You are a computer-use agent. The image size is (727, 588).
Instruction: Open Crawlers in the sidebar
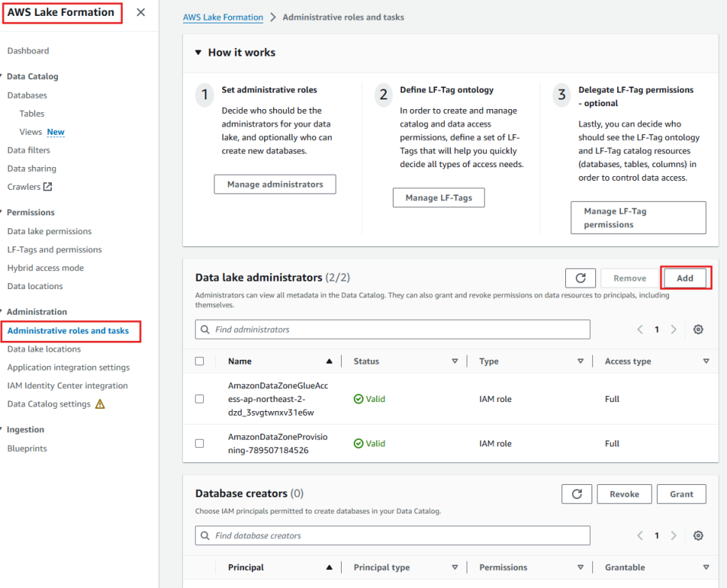(x=23, y=187)
